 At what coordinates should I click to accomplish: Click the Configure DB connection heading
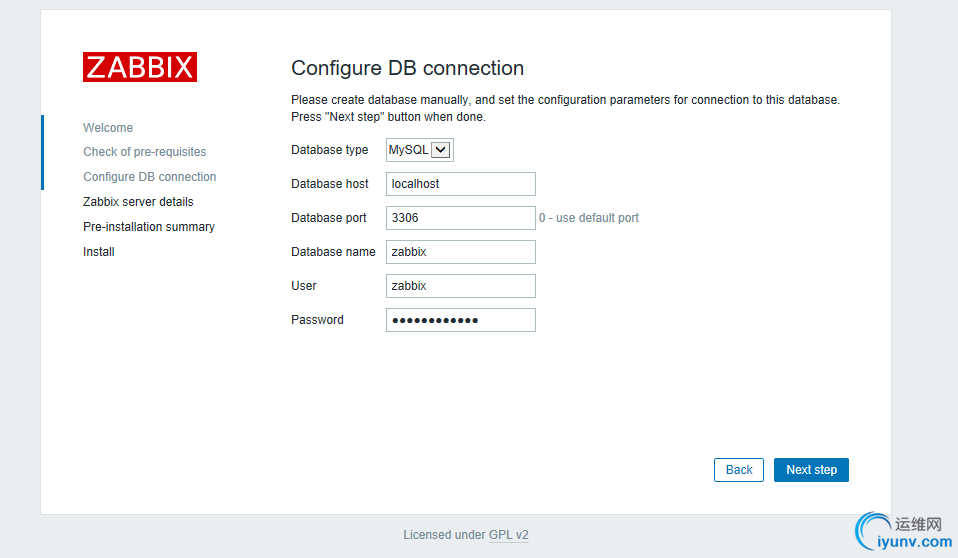point(407,68)
